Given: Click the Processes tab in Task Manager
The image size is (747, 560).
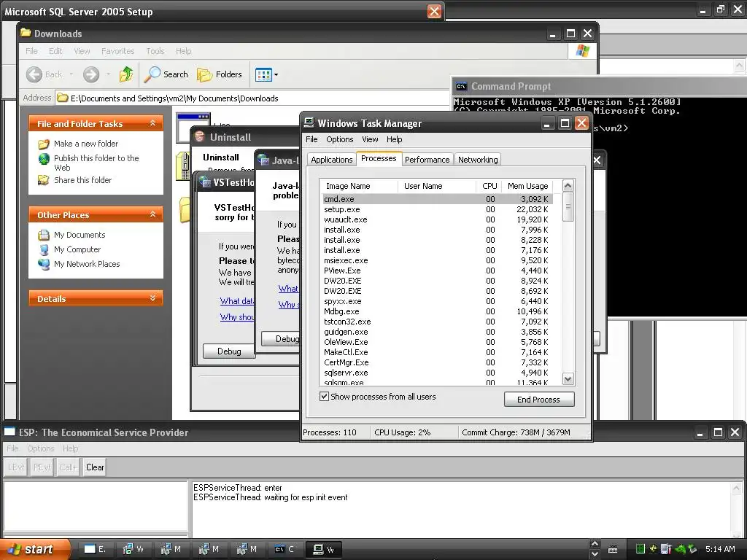Looking at the screenshot, I should (379, 158).
